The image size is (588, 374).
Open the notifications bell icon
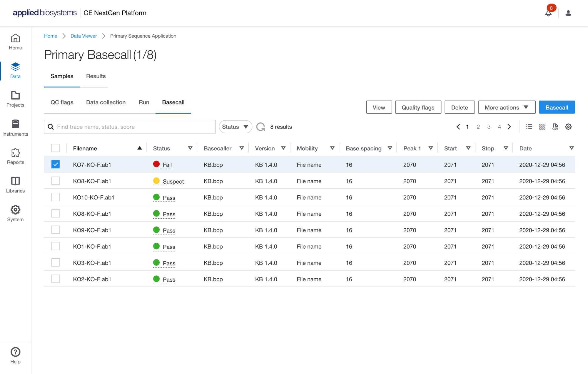[x=548, y=13]
